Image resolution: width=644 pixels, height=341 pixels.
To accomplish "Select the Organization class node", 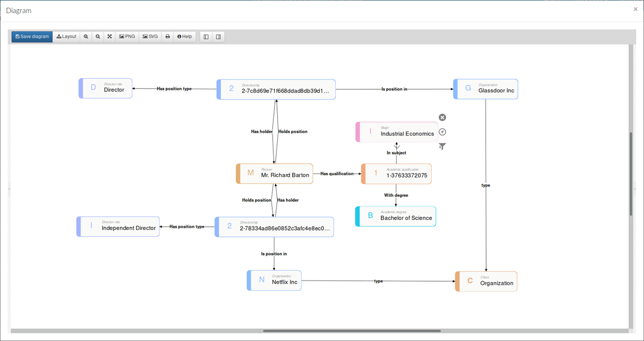I will point(486,282).
